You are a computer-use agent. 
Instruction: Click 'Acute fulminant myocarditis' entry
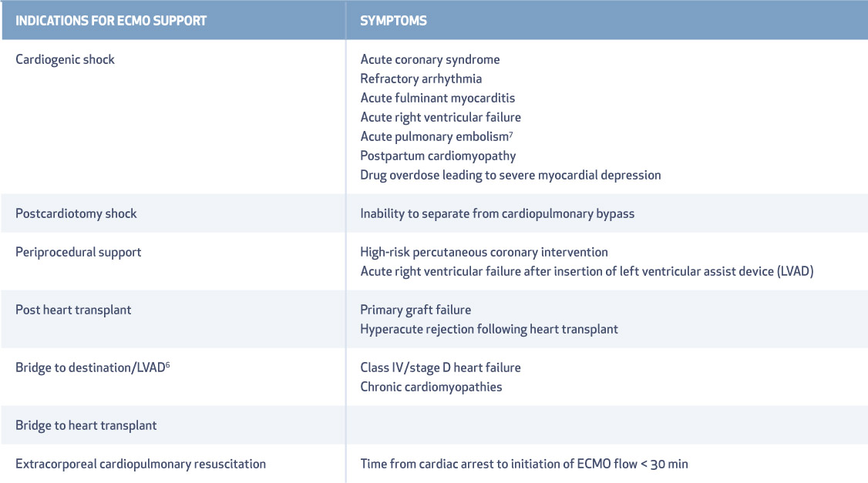coord(437,99)
